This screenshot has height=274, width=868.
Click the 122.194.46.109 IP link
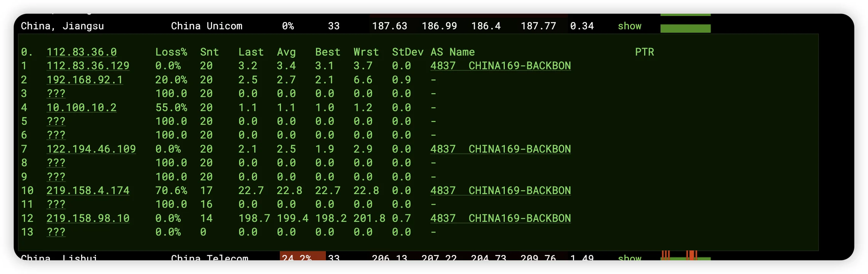91,149
